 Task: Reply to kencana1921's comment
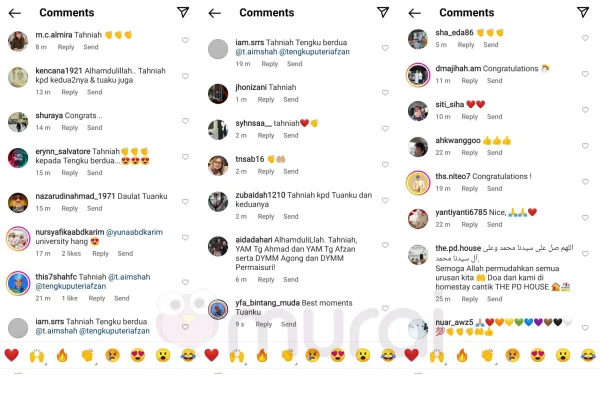tap(70, 92)
